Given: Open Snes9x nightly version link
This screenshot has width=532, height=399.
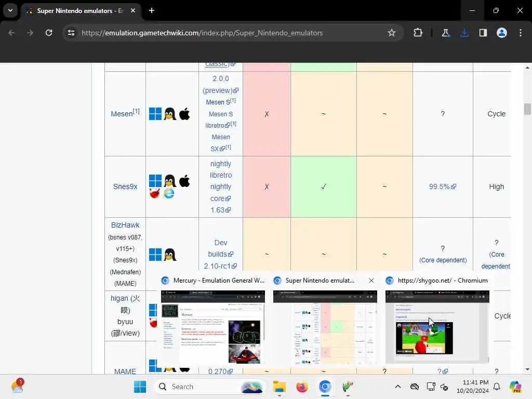Looking at the screenshot, I should (x=220, y=164).
